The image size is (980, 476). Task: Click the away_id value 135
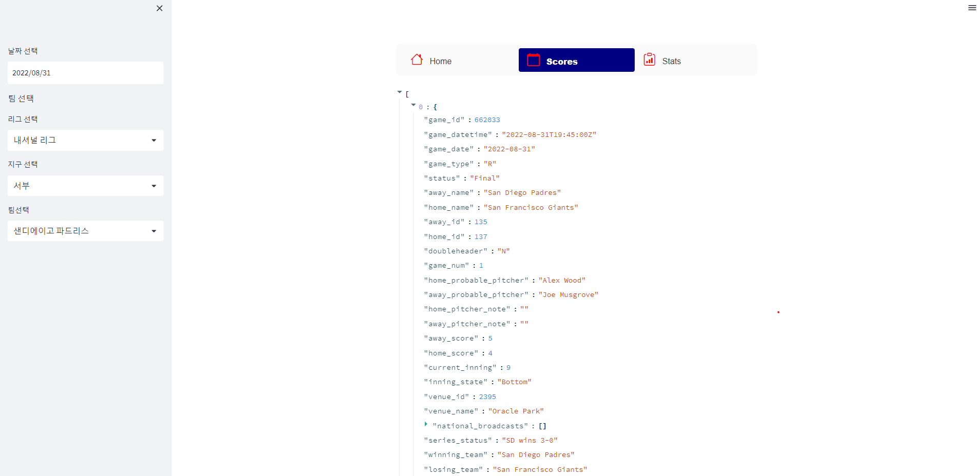[481, 222]
